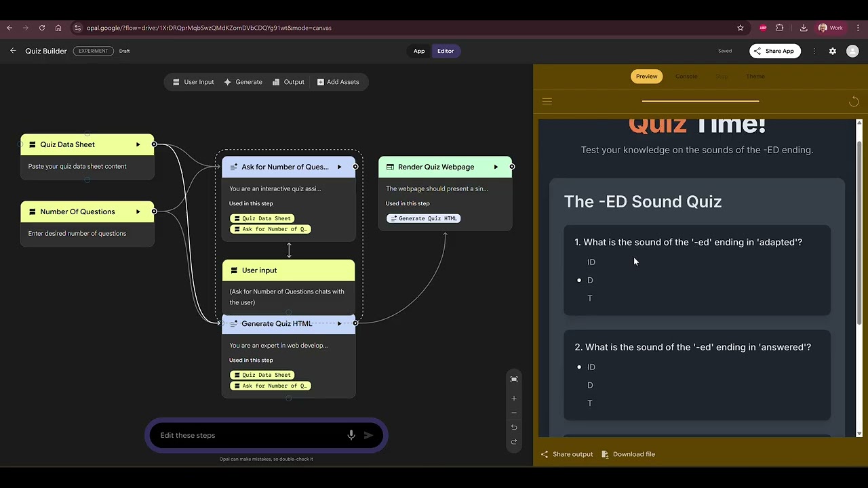Switch to the Editor view

[x=446, y=51]
